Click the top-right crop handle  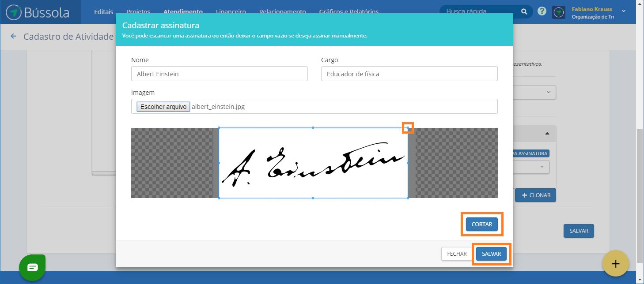[x=408, y=128]
